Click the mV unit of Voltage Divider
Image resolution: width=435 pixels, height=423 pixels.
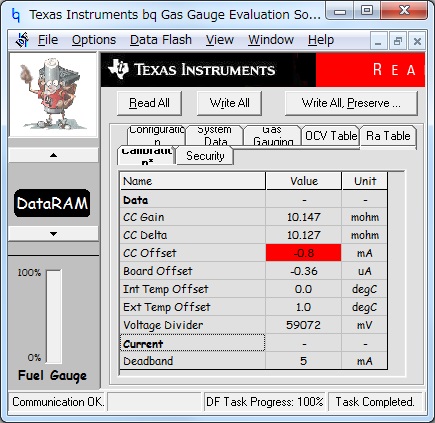click(x=365, y=325)
